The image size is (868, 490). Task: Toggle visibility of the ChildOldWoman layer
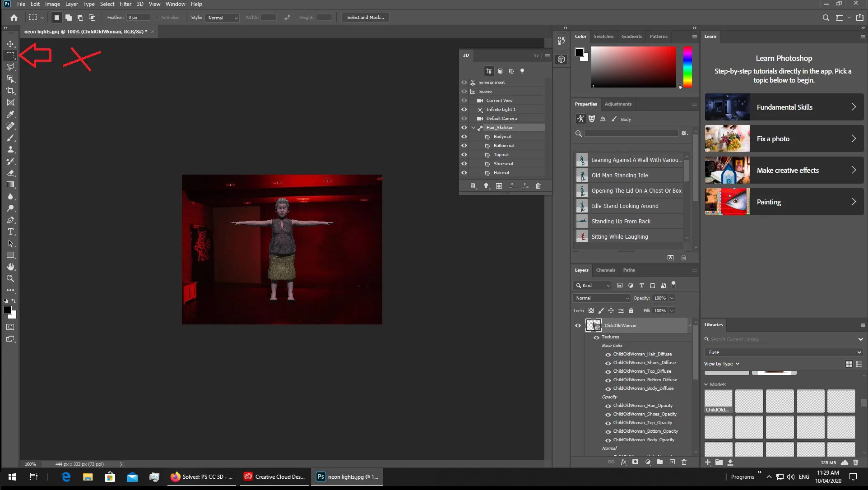[578, 325]
